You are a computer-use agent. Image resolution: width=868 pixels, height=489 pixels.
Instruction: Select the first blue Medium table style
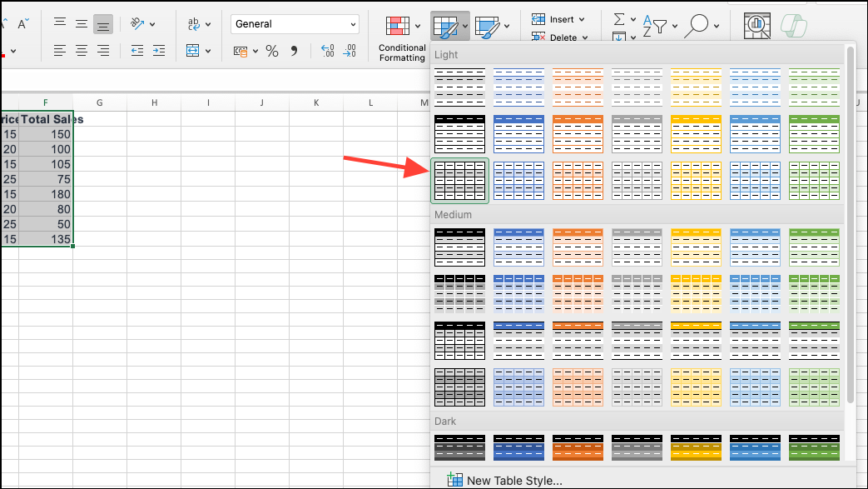point(519,247)
